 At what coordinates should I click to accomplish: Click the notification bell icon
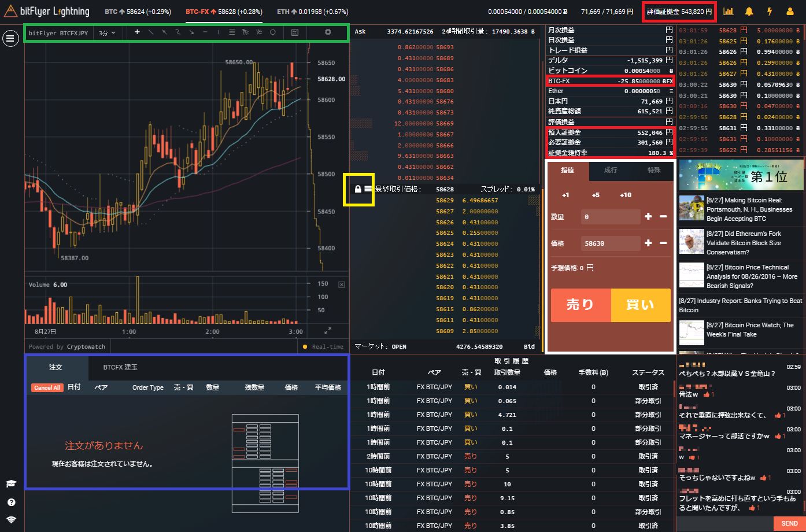coord(749,12)
